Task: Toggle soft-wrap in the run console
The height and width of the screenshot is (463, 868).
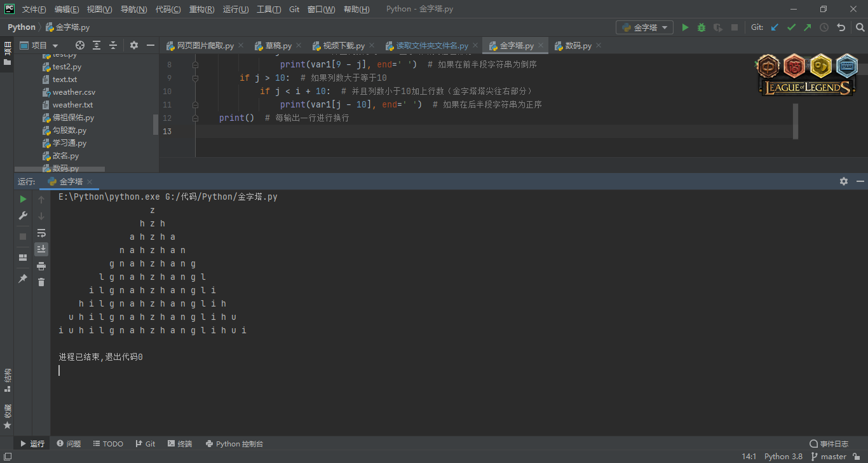Action: click(41, 233)
